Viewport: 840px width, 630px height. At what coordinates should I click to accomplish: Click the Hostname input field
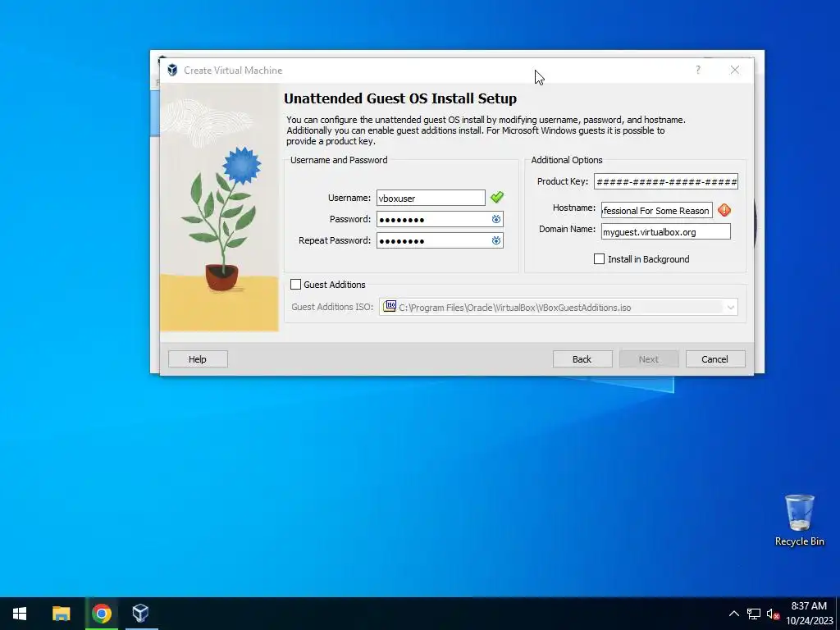click(657, 211)
